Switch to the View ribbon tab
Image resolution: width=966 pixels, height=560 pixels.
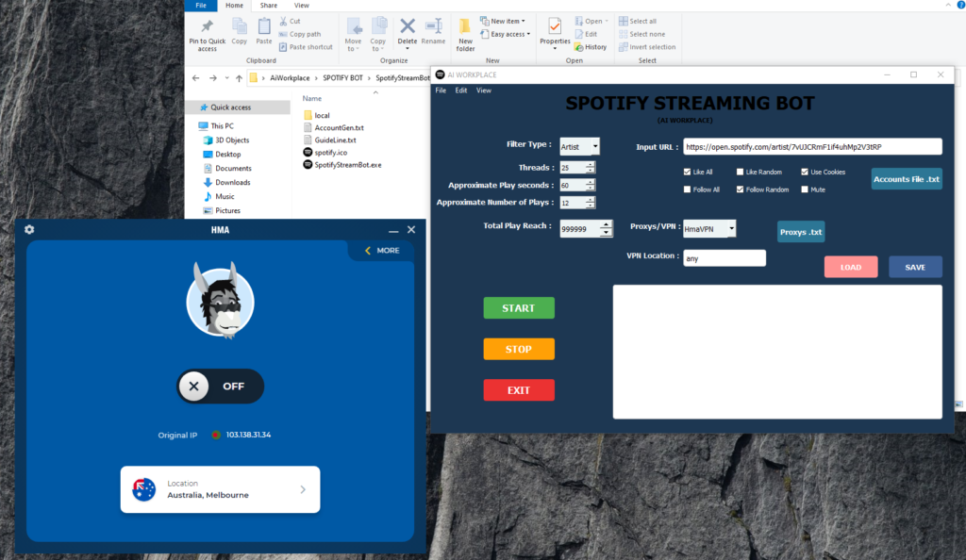tap(302, 6)
